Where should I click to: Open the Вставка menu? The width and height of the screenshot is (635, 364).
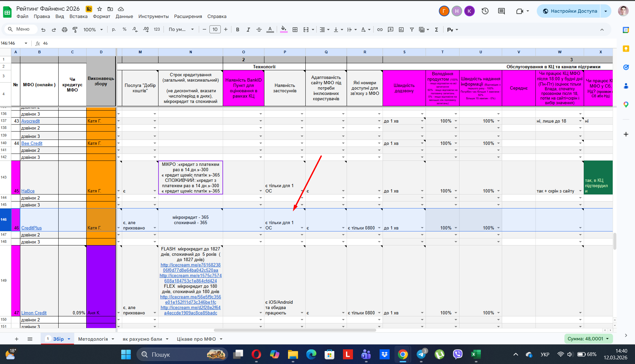point(78,16)
